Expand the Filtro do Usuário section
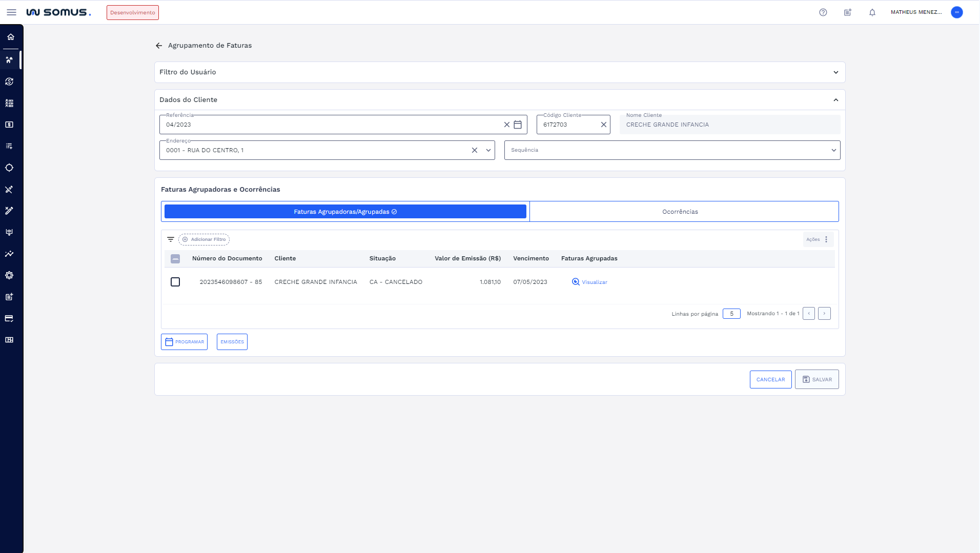This screenshot has height=553, width=980. point(835,72)
